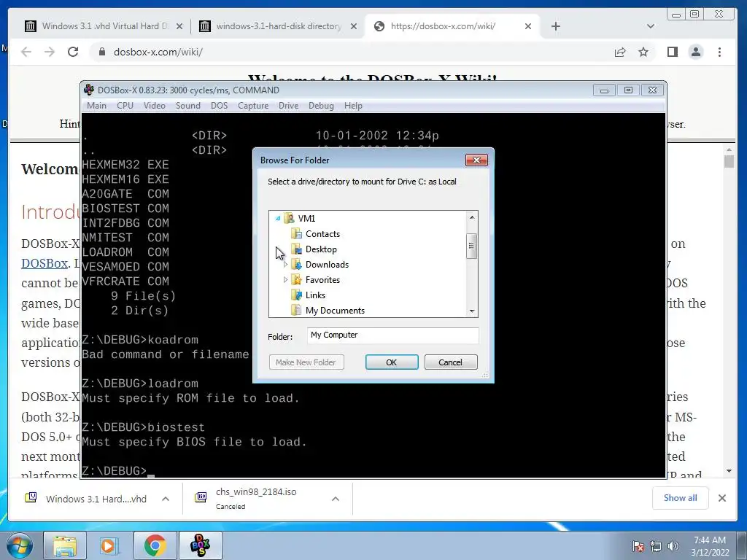Select the Downloads folder

327,265
